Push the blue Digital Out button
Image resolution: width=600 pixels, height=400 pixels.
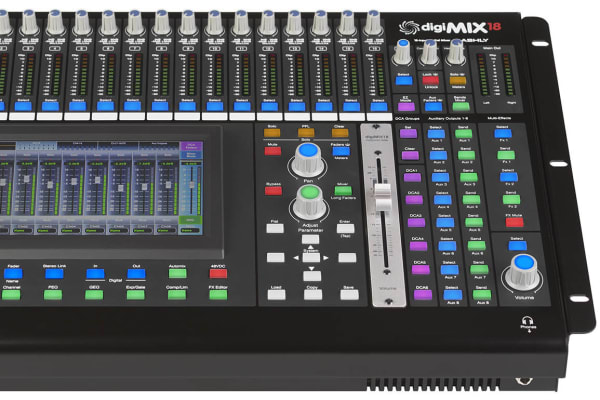pos(136,273)
